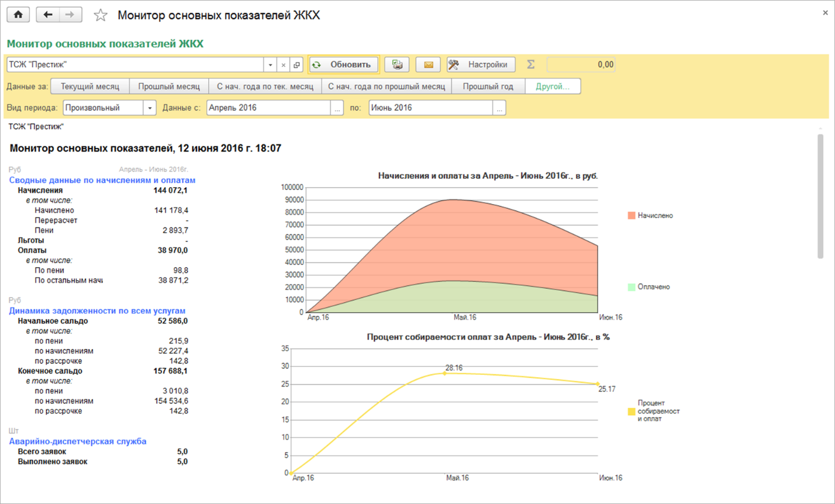
Task: Click the sigma sum icon
Action: click(530, 64)
